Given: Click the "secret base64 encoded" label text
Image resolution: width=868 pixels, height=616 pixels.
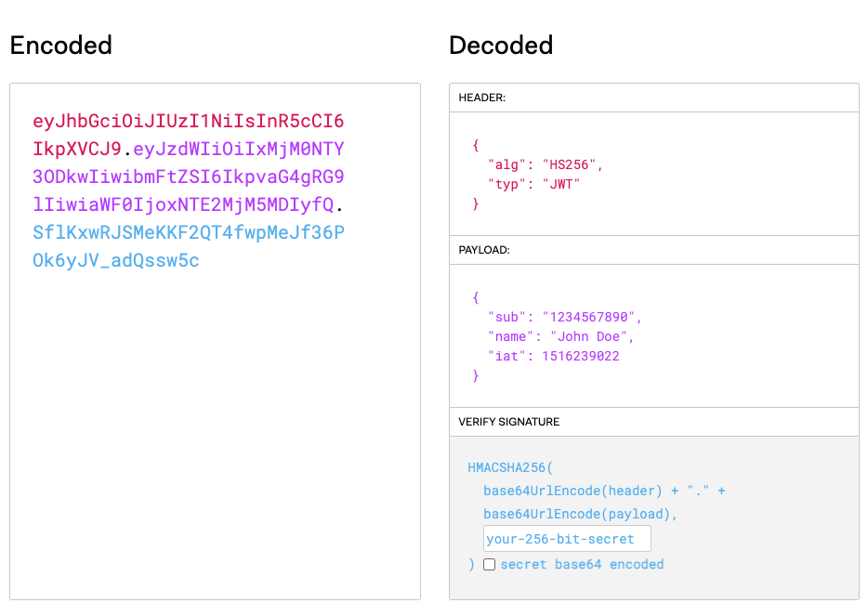Looking at the screenshot, I should [x=582, y=565].
